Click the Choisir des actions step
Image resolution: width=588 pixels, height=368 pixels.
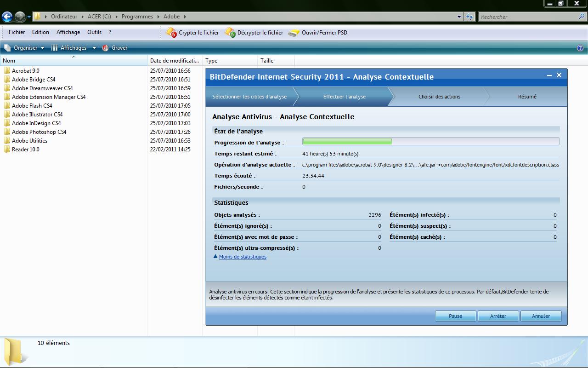pos(439,97)
